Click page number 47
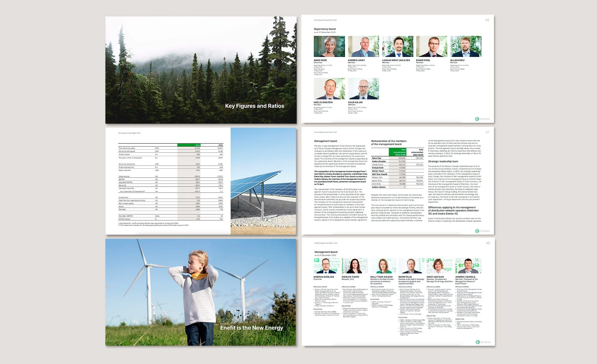The image size is (597, 364). click(x=487, y=132)
